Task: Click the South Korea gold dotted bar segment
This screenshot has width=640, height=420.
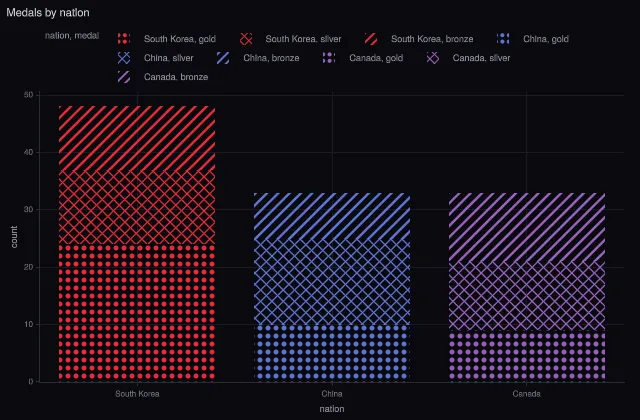Action: click(137, 313)
